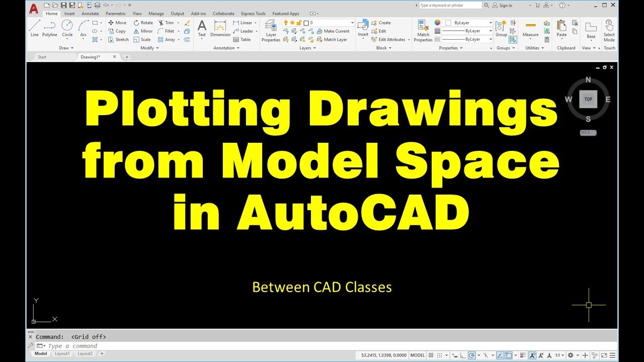This screenshot has width=644, height=362.
Task: Choose the Circle tool
Action: coord(67,28)
